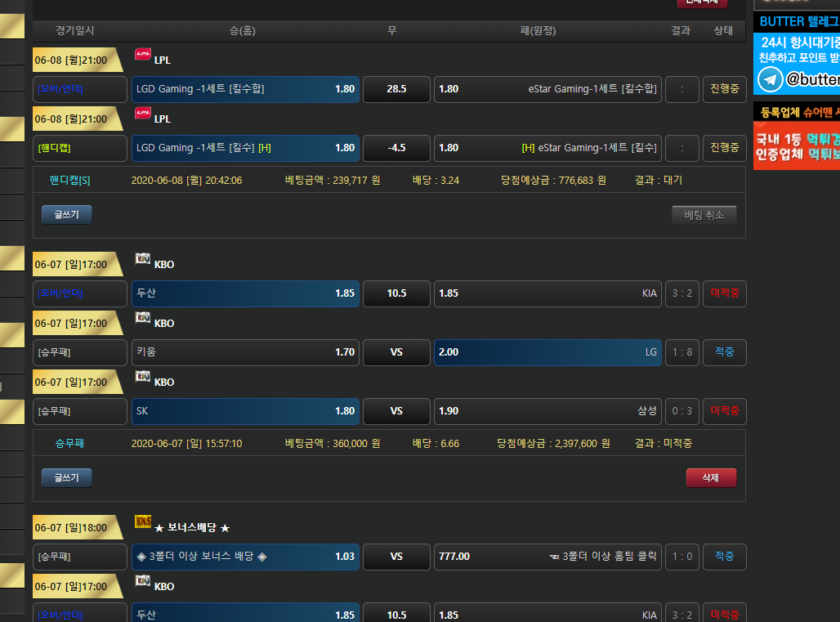Open the 먹튀검증 advertisement banner
The height and width of the screenshot is (622, 840).
click(x=796, y=146)
